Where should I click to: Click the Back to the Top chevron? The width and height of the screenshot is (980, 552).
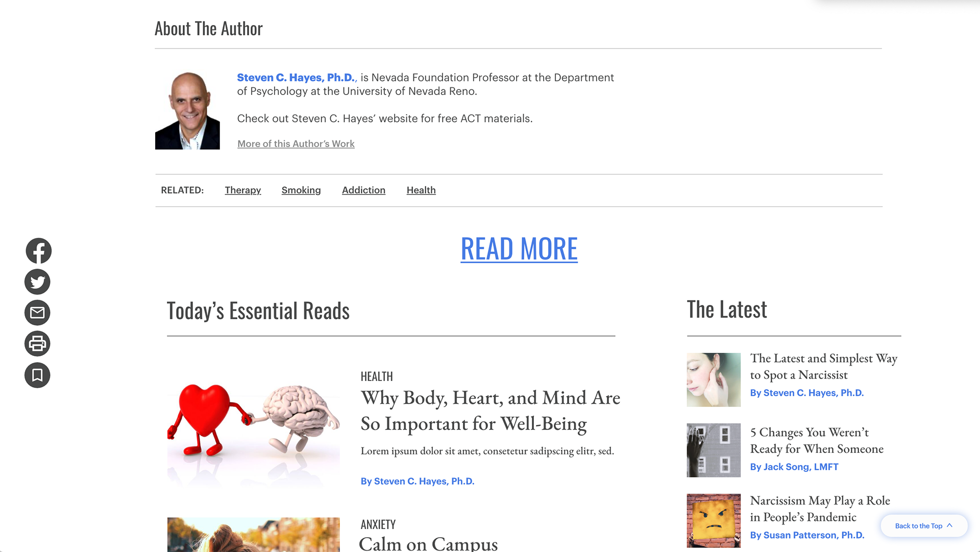pos(949,525)
